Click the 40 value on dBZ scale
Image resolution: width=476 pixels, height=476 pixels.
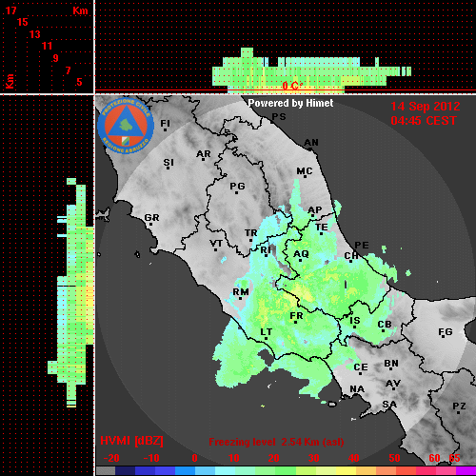click(x=353, y=458)
